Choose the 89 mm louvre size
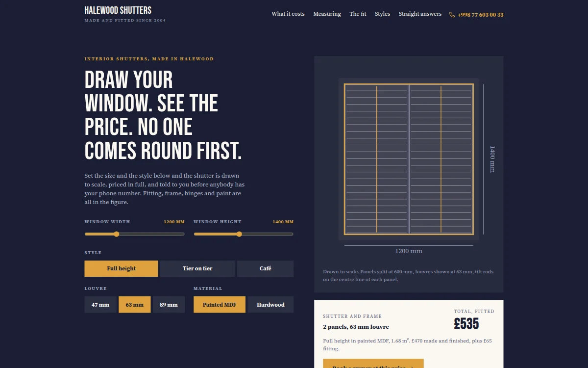The height and width of the screenshot is (368, 588). pos(169,305)
